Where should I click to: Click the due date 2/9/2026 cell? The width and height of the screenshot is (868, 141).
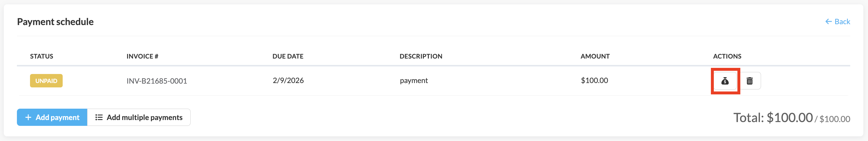[288, 80]
